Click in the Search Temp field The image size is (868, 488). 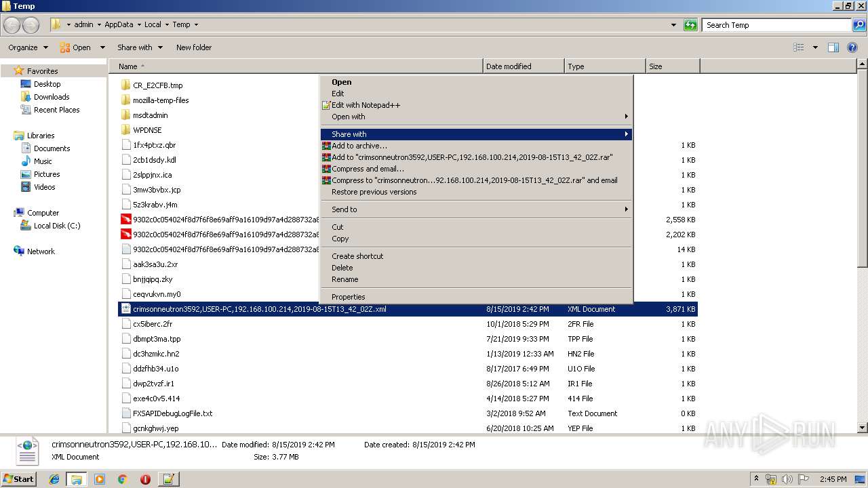tap(777, 25)
